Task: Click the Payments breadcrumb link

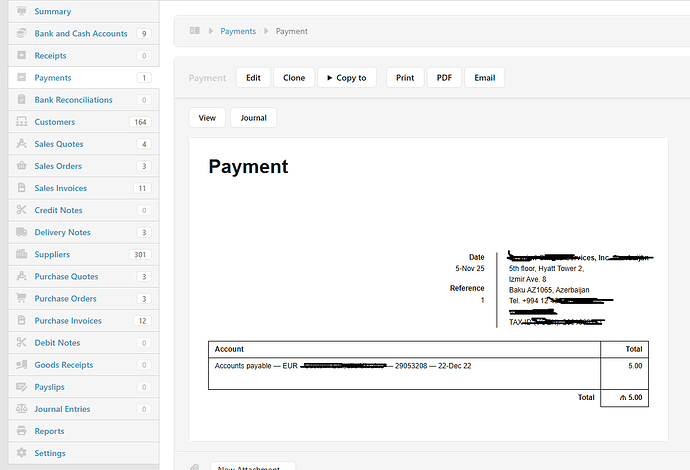Action: coord(238,31)
